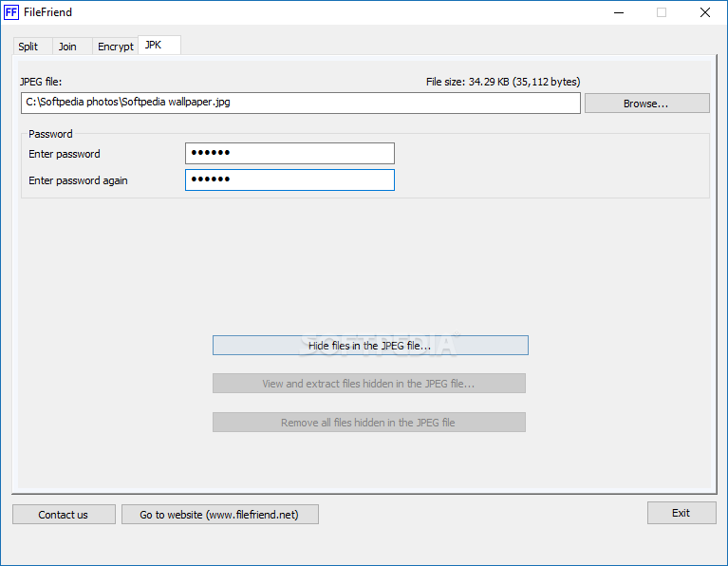Select the JPK tab
728x566 pixels.
(x=159, y=45)
